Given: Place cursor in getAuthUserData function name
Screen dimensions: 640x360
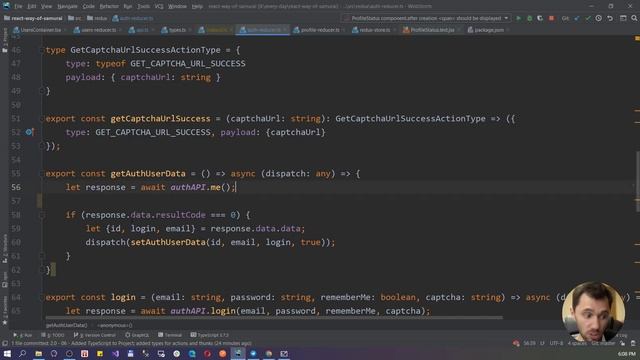Looking at the screenshot, I should (x=148, y=173).
